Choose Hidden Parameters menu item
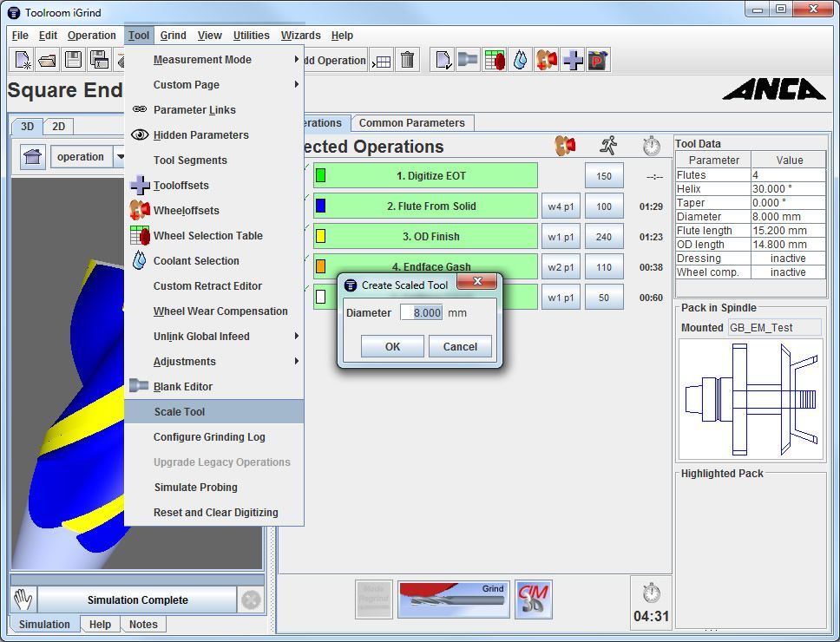 click(x=214, y=135)
